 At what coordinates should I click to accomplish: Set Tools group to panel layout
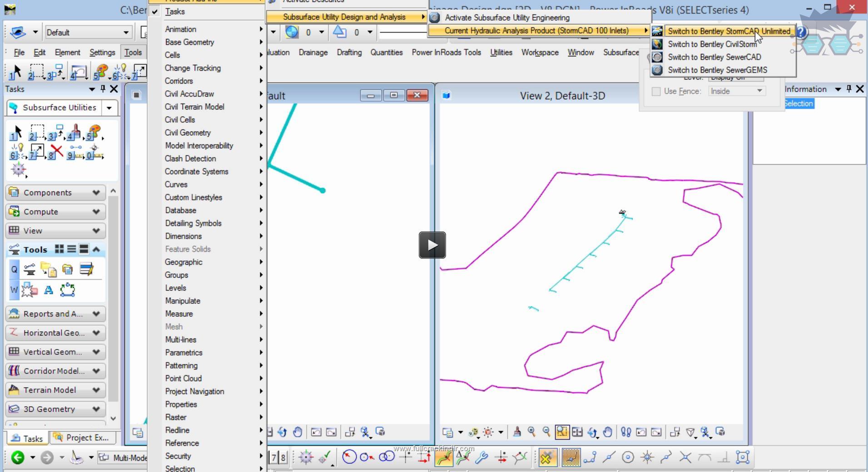(x=84, y=249)
